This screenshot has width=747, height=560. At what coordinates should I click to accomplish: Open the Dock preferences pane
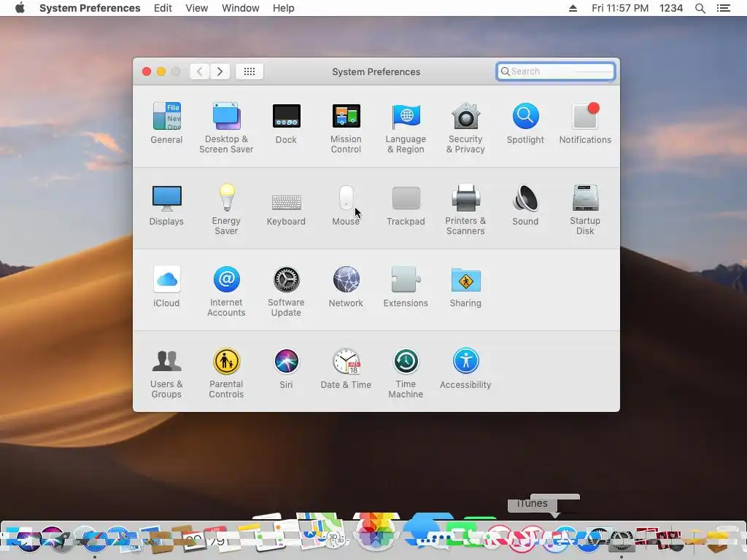pyautogui.click(x=286, y=122)
